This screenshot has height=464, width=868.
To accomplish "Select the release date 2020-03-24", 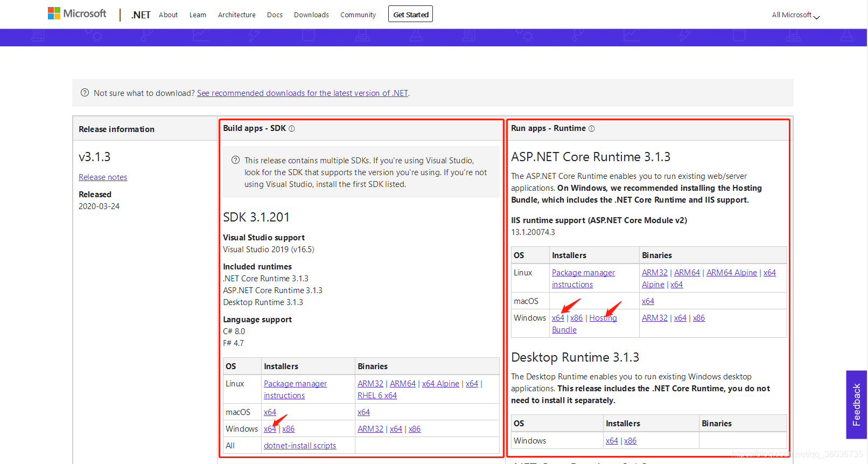I will coord(99,206).
